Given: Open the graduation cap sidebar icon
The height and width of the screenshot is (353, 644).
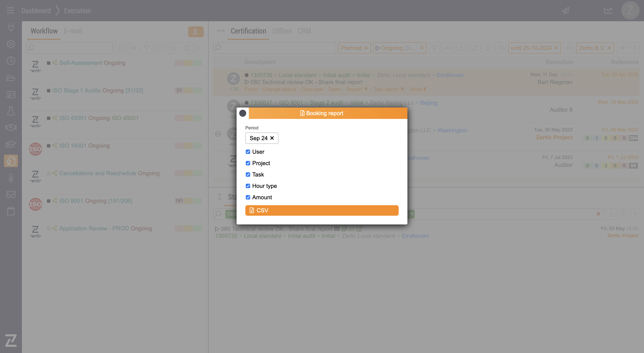Looking at the screenshot, I should coord(11,144).
